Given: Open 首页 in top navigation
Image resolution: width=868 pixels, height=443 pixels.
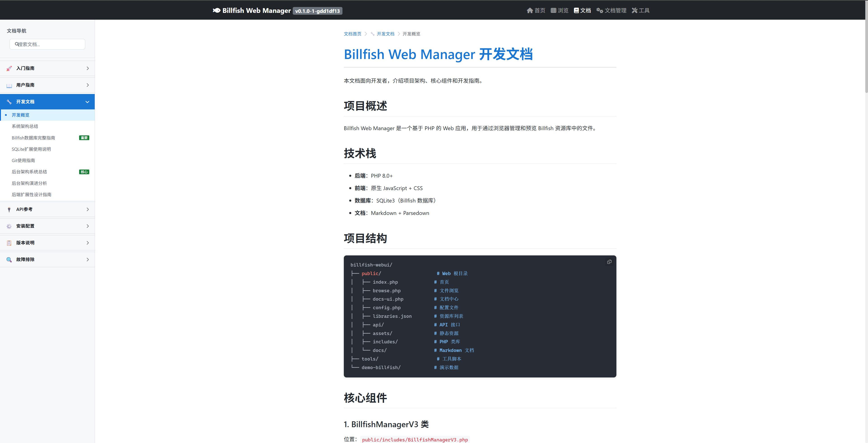Looking at the screenshot, I should pos(536,10).
